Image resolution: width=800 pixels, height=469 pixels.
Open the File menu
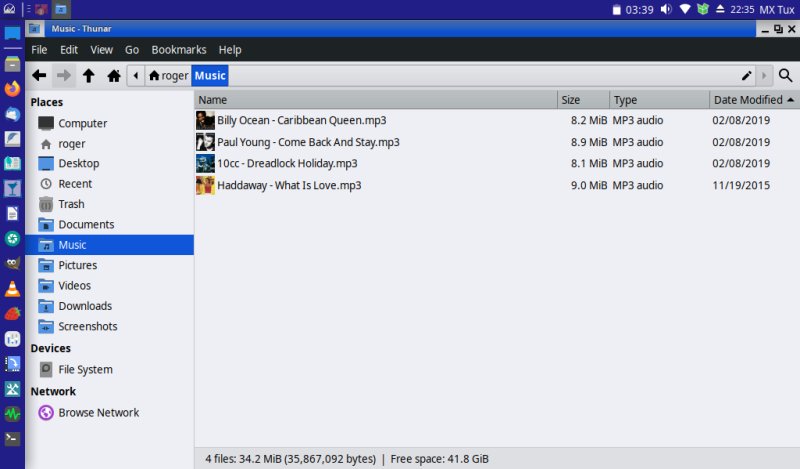pos(39,50)
